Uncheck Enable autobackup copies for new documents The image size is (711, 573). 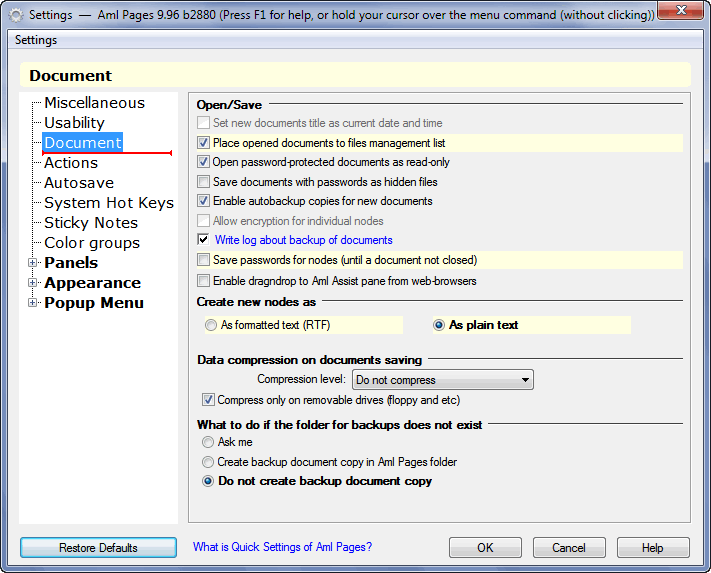[x=203, y=201]
